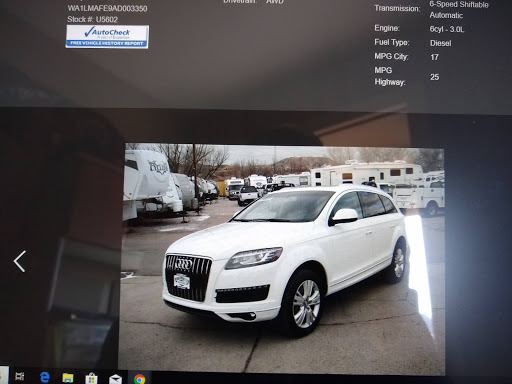Screen dimensions: 512x384
Task: Select the MPG City value 17
Action: (434, 57)
